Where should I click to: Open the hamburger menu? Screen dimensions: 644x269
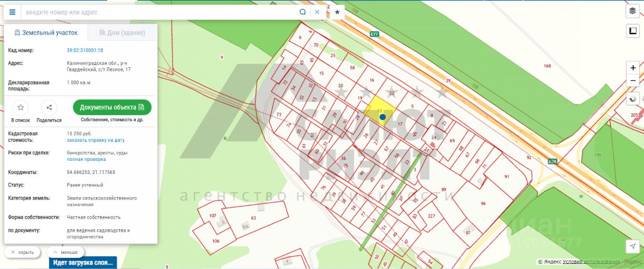(x=12, y=12)
